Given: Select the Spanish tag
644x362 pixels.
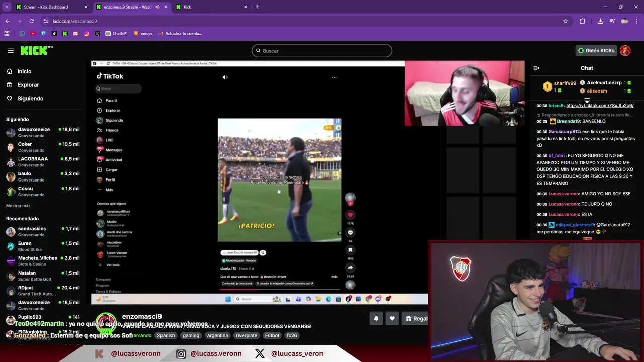Looking at the screenshot, I should pyautogui.click(x=166, y=335).
